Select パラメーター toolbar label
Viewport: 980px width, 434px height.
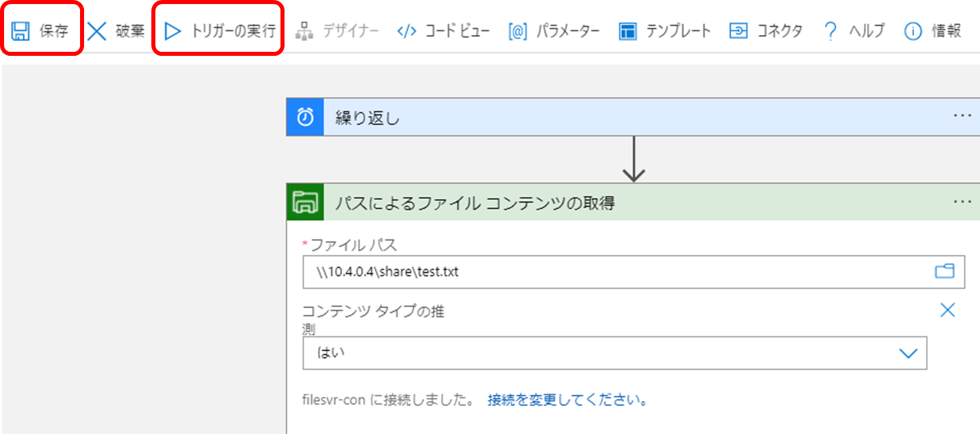568,31
